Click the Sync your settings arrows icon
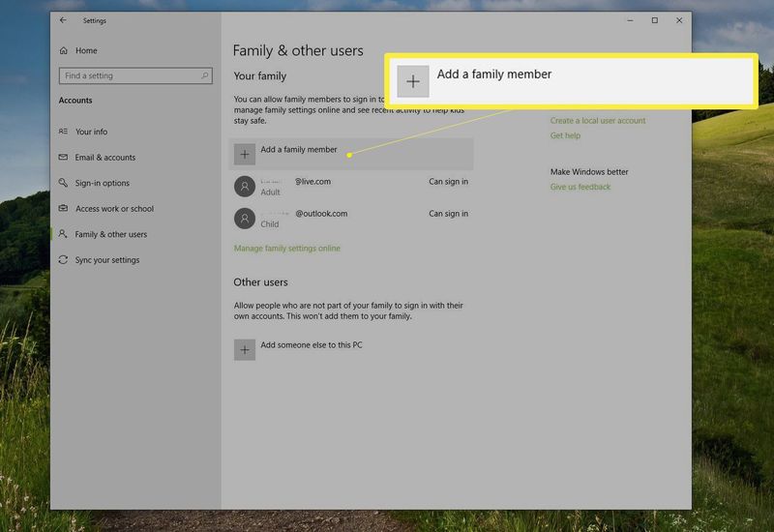Viewport: 774px width, 532px height. pyautogui.click(x=63, y=259)
